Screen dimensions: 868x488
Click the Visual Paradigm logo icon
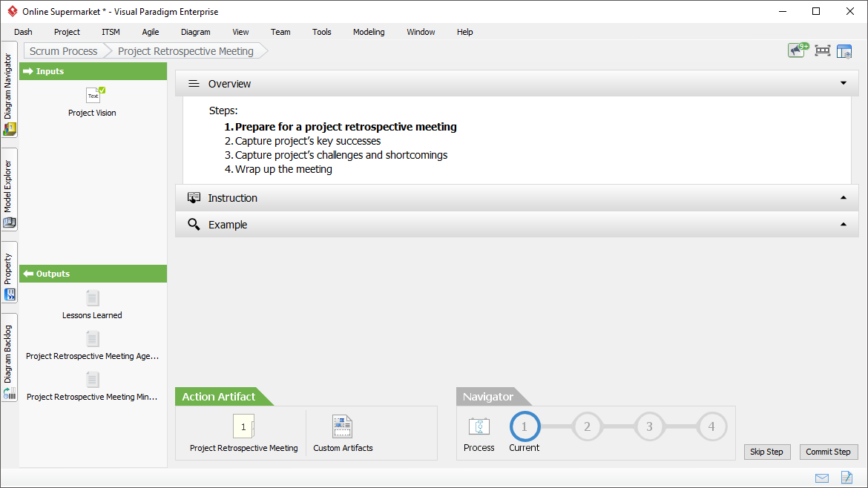12,11
